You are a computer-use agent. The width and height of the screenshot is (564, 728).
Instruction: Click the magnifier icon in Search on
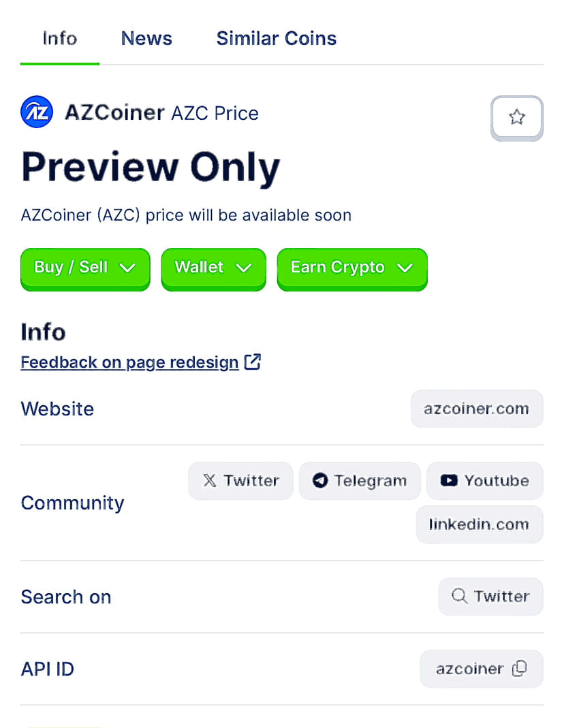click(460, 597)
